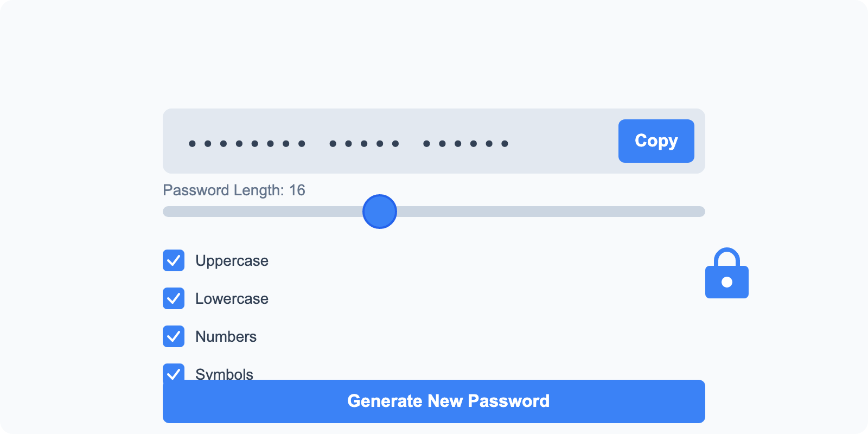The width and height of the screenshot is (868, 434).
Task: Click the lock shackle graphic
Action: pyautogui.click(x=727, y=255)
